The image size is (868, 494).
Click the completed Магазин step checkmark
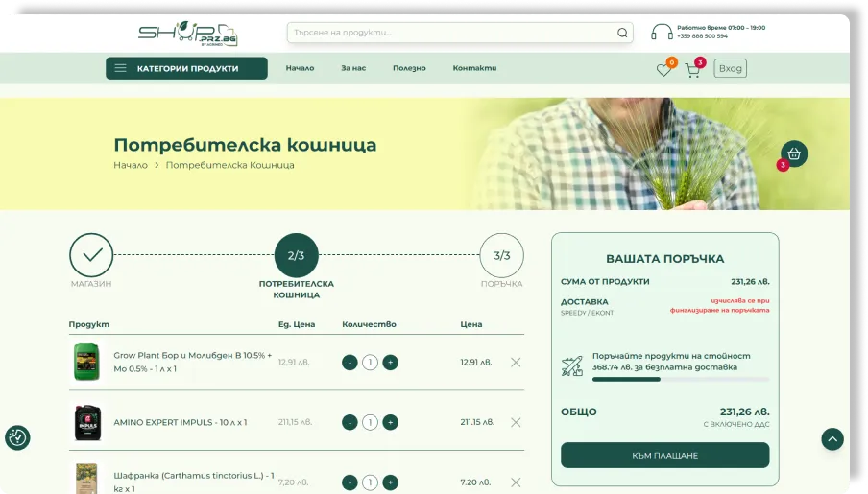pos(91,255)
